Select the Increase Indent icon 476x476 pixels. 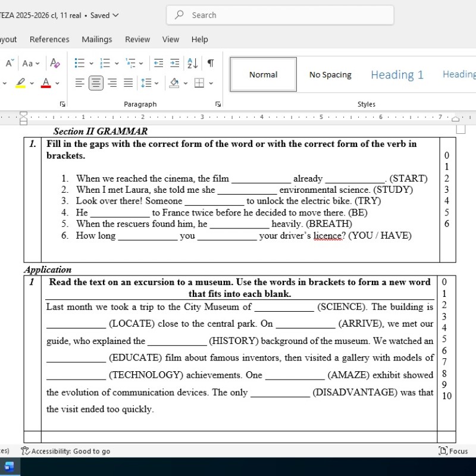click(x=174, y=63)
